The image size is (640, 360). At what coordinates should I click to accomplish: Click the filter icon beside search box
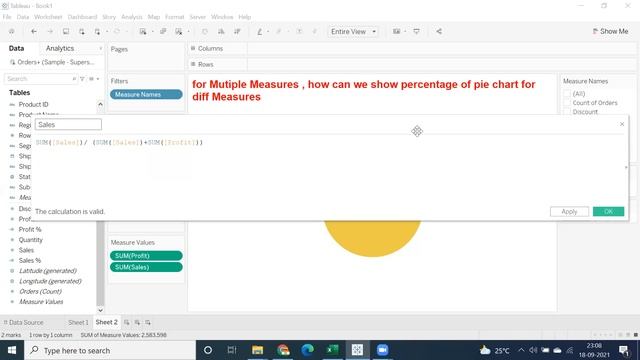(x=82, y=79)
